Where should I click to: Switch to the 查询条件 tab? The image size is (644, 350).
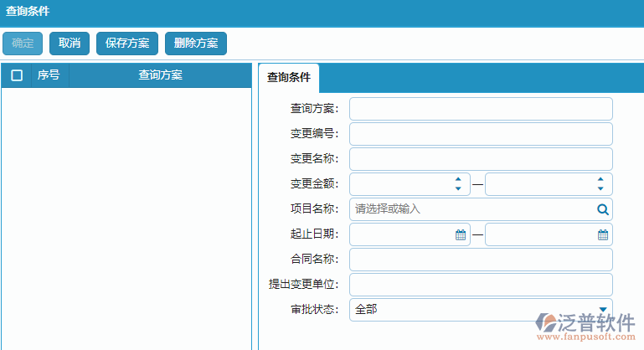coord(289,77)
